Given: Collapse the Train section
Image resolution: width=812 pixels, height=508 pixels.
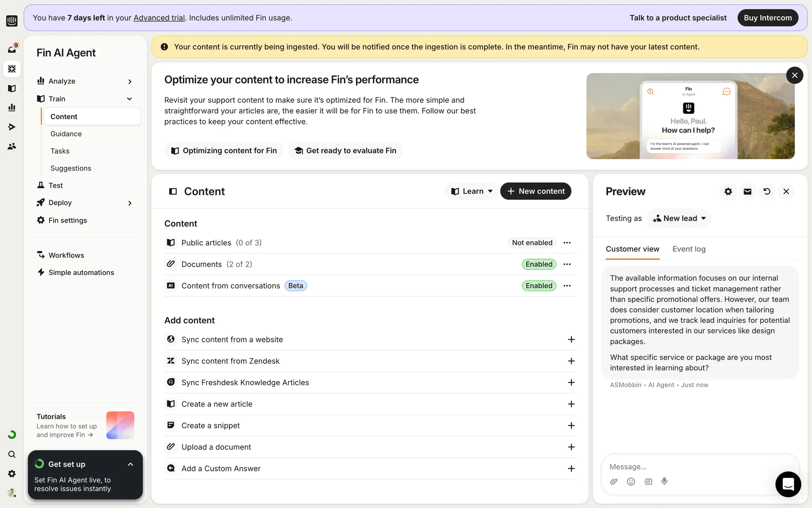Looking at the screenshot, I should pos(129,99).
